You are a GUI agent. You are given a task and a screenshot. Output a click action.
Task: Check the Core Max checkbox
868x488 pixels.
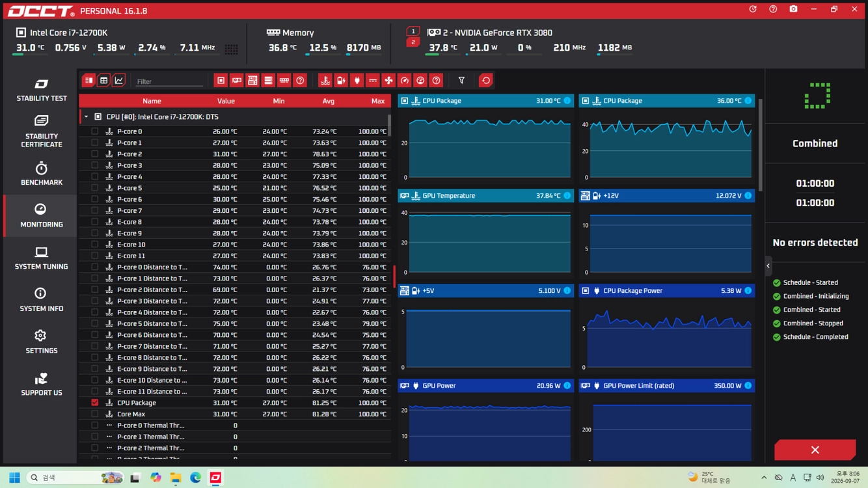tap(95, 414)
